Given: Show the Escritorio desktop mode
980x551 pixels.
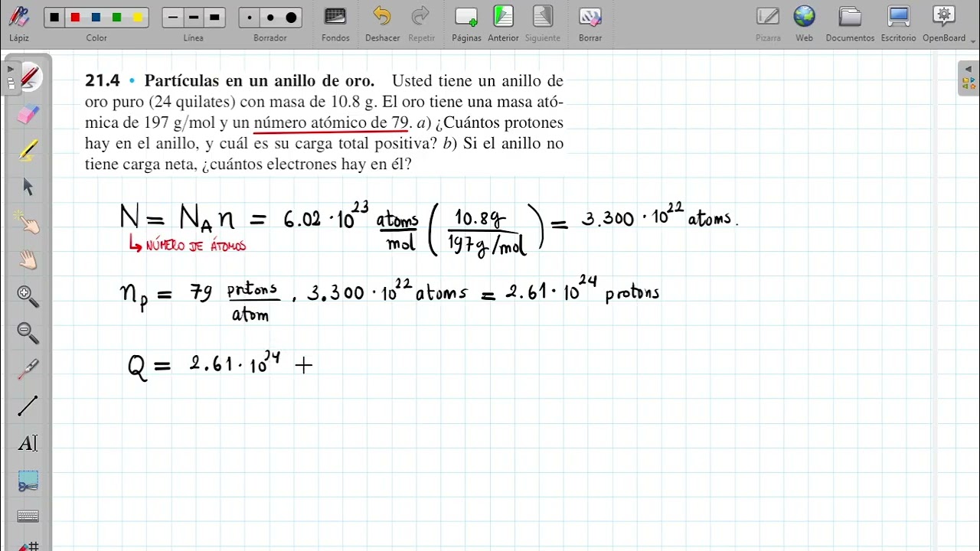Looking at the screenshot, I should [x=898, y=22].
